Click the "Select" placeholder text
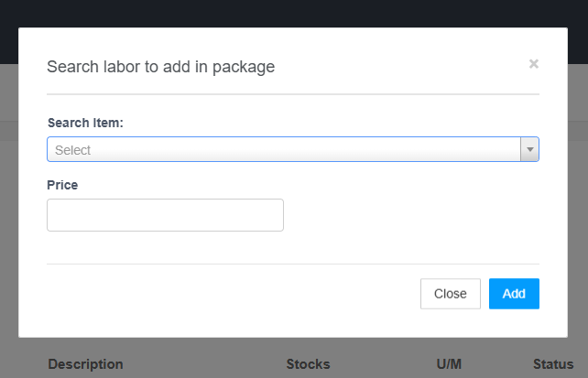 pyautogui.click(x=73, y=150)
